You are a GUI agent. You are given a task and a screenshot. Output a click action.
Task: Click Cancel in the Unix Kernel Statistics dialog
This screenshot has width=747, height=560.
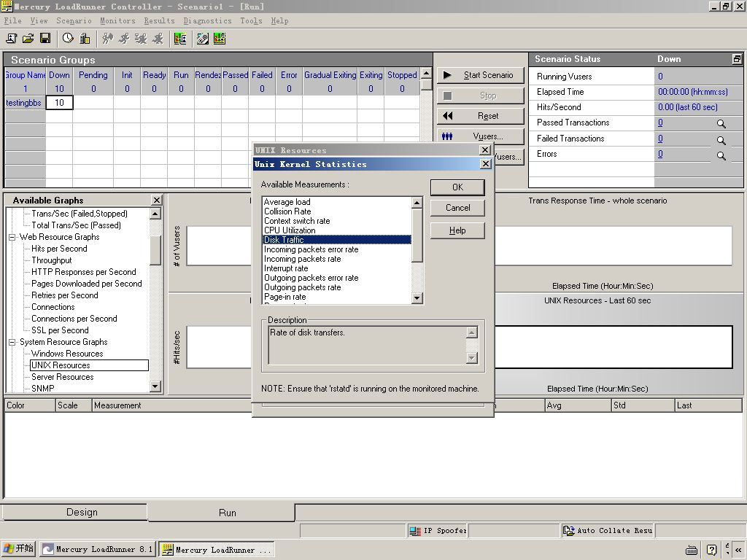click(457, 208)
